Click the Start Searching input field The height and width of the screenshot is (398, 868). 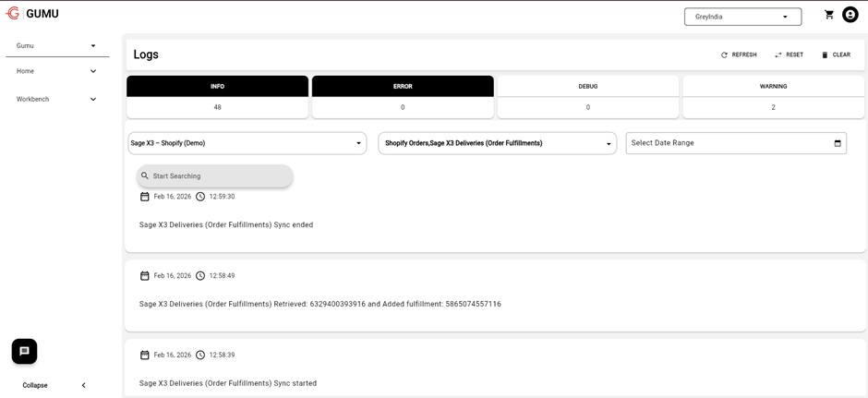(x=217, y=175)
